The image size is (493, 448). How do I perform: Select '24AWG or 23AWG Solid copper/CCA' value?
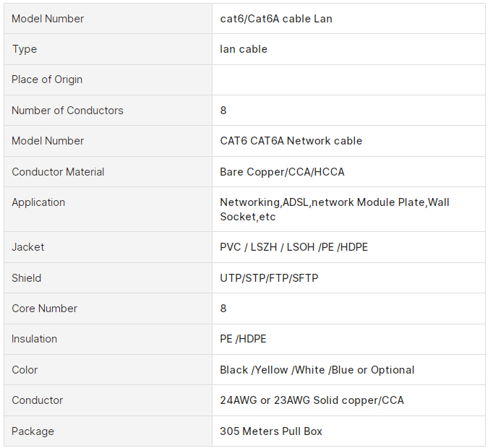[312, 400]
